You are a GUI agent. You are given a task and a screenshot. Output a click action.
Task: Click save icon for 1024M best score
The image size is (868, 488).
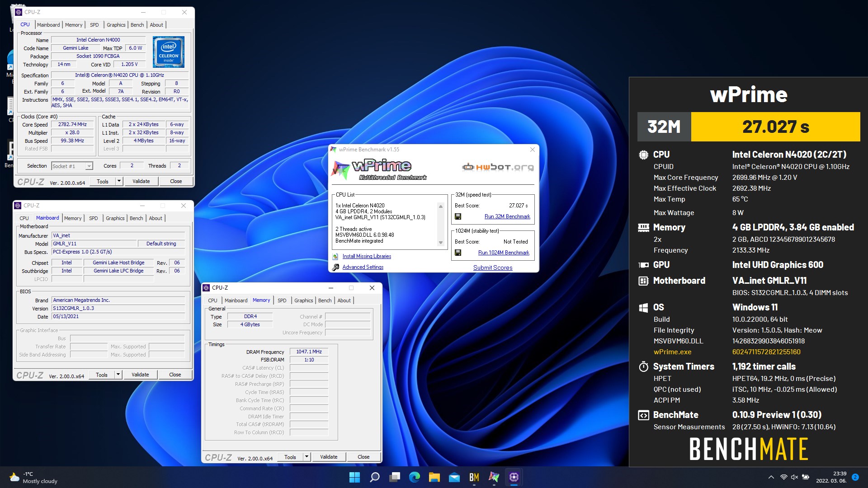pos(458,253)
